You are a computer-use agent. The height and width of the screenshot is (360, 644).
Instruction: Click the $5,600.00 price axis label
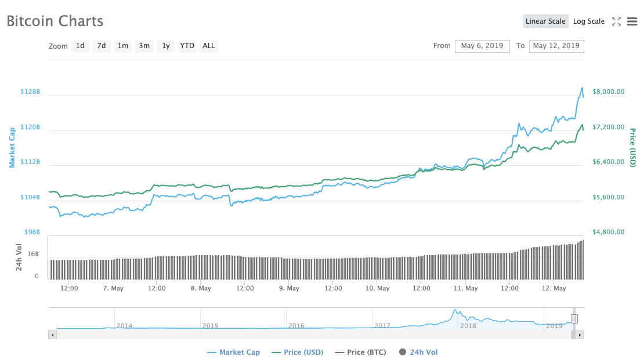[x=608, y=197]
